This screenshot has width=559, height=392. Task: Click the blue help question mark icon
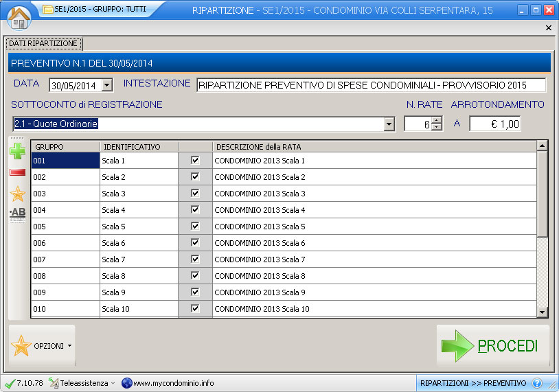pyautogui.click(x=537, y=383)
